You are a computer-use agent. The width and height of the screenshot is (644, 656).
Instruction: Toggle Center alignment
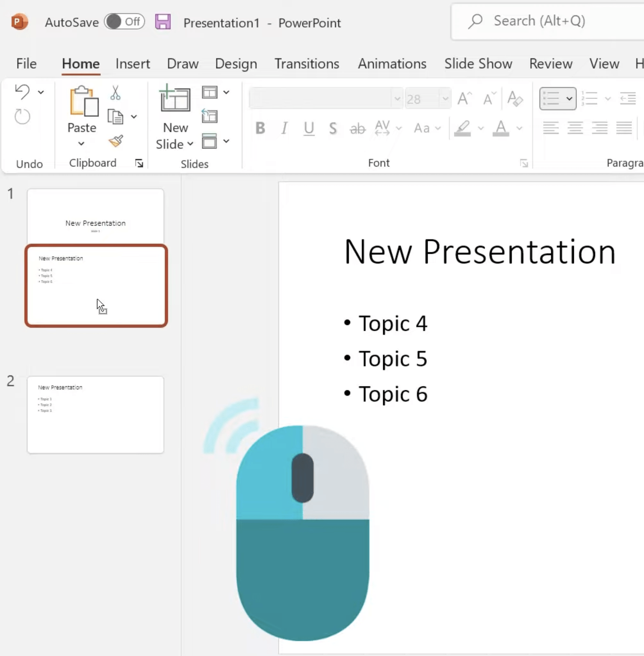575,128
